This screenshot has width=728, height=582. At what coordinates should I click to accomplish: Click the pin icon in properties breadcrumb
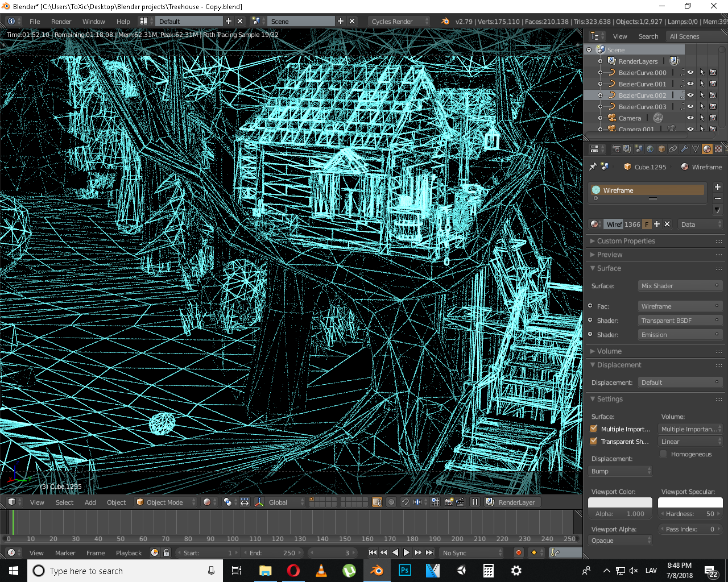point(593,167)
